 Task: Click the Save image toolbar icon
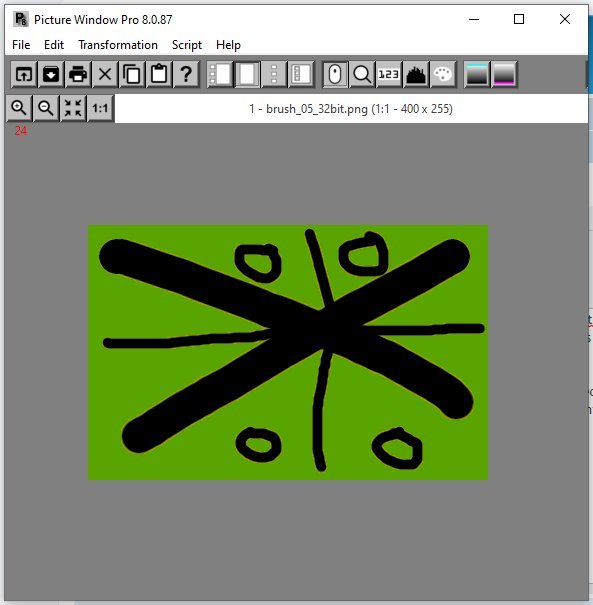pos(51,74)
